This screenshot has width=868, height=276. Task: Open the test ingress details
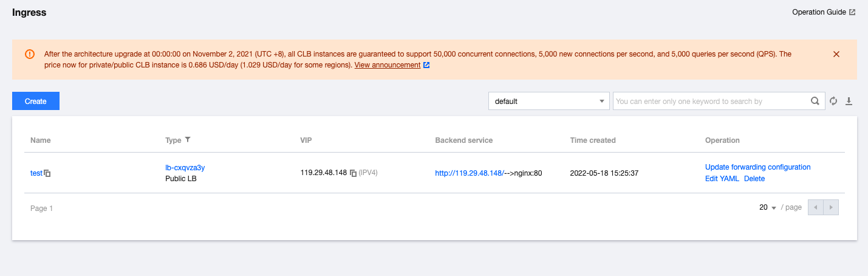(36, 173)
